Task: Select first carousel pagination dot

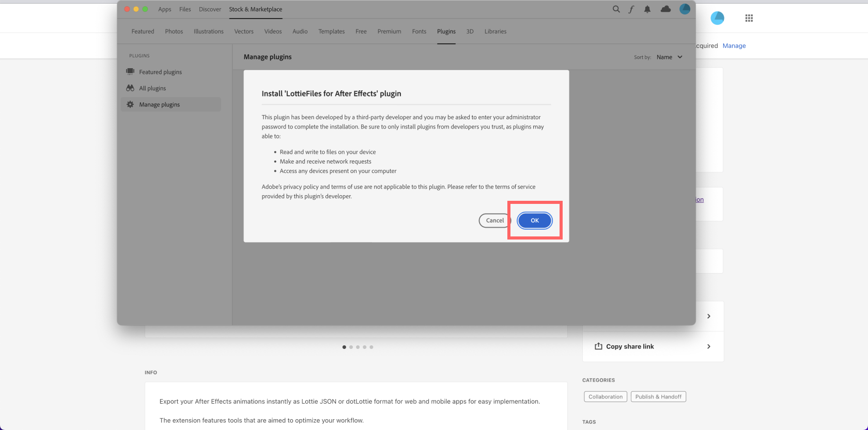Action: [x=344, y=347]
